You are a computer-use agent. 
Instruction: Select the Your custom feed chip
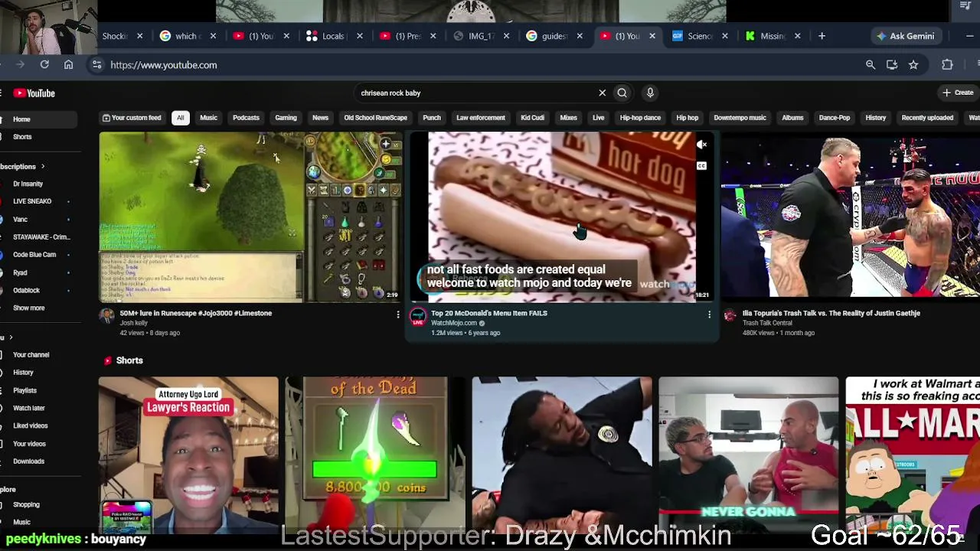click(x=132, y=118)
